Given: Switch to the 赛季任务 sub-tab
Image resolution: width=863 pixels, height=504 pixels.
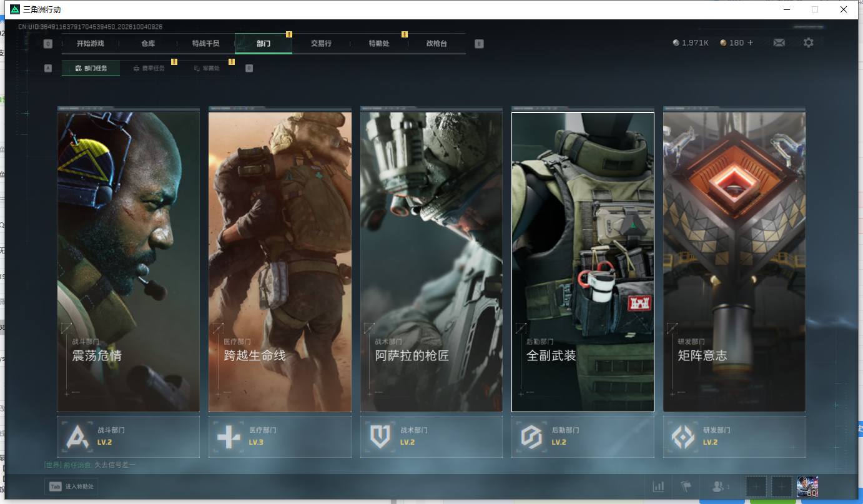Looking at the screenshot, I should click(149, 68).
